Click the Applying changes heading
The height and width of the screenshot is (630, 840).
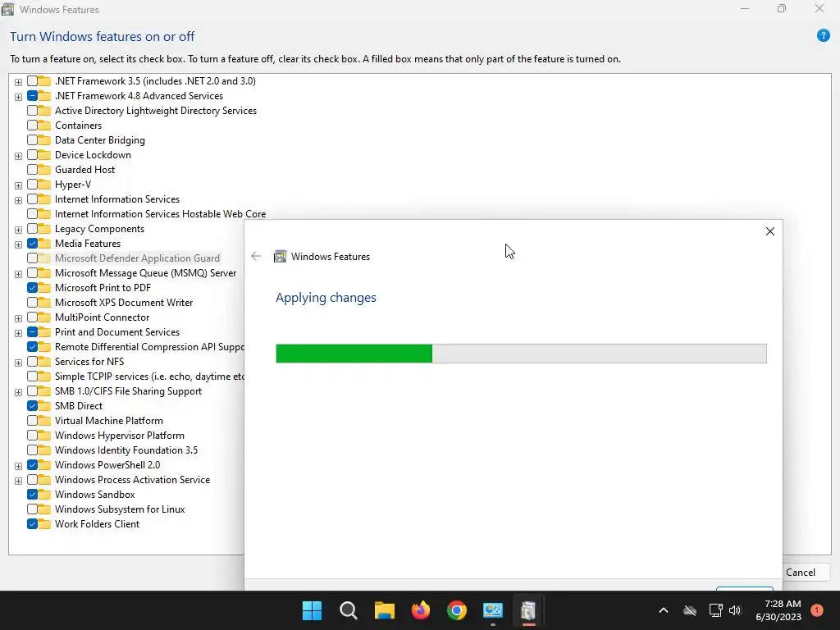(326, 298)
